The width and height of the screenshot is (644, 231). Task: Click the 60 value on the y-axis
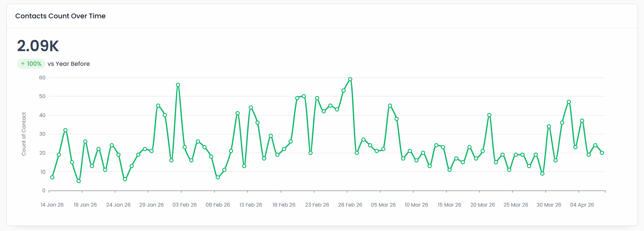coord(42,78)
